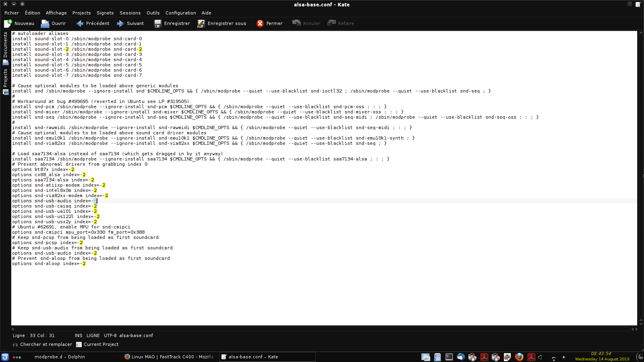Click the 'install sound-slot-0' line
The height and width of the screenshot is (362, 644).
tap(77, 39)
